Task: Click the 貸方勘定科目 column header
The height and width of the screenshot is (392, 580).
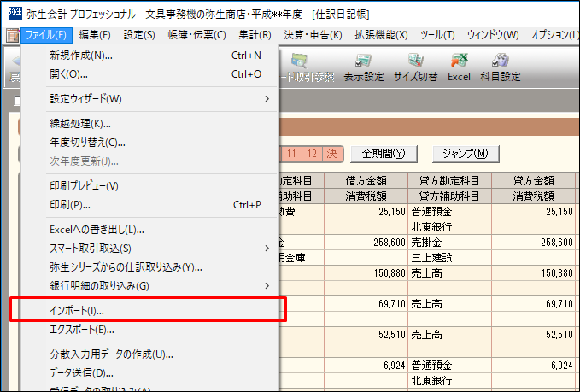Action: 449,180
